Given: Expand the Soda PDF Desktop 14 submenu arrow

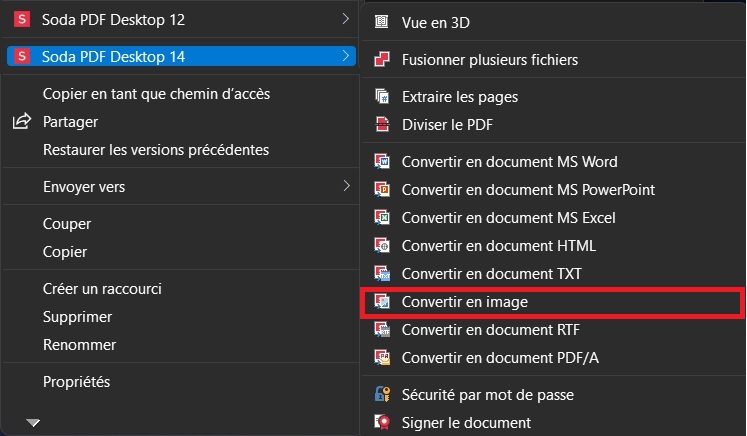Looking at the screenshot, I should click(345, 56).
